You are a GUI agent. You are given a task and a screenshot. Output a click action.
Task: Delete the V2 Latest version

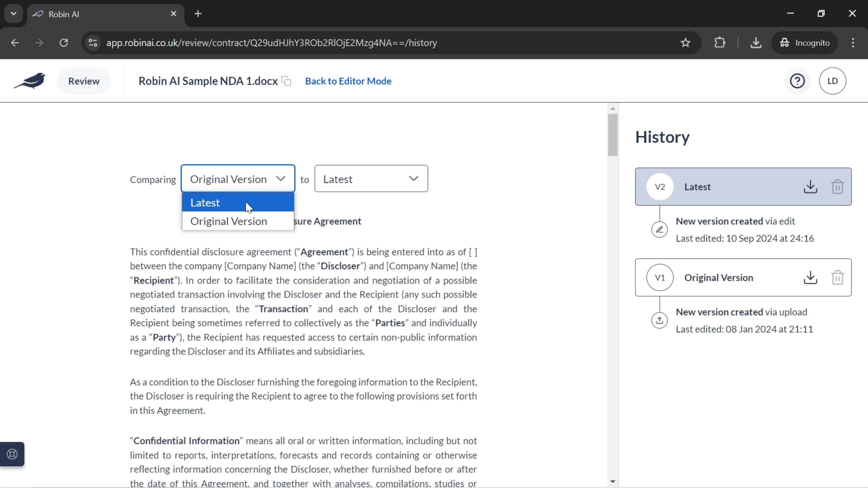coord(837,187)
